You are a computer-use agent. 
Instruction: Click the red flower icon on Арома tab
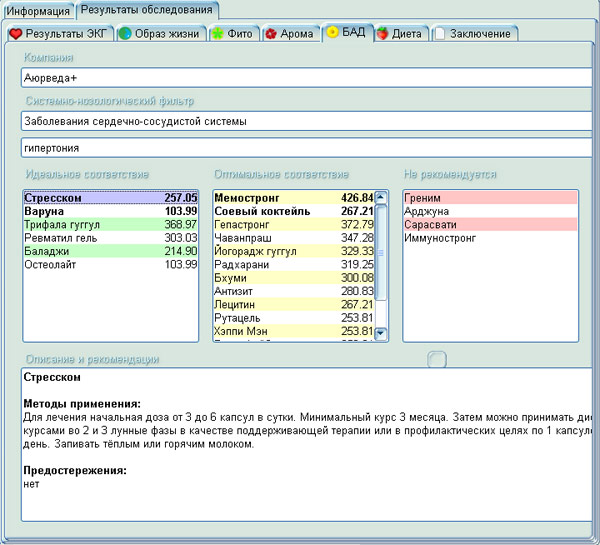271,34
